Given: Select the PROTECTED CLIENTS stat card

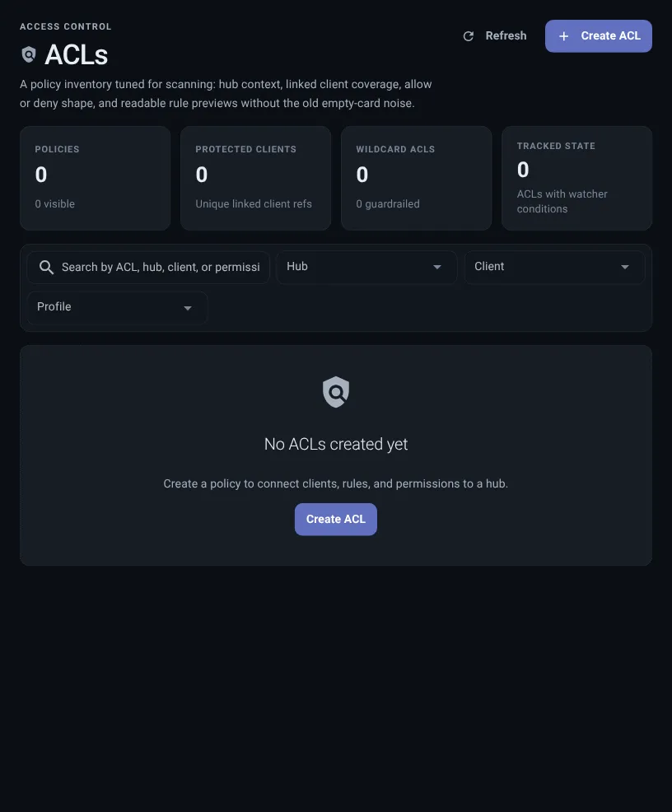Looking at the screenshot, I should 255,178.
